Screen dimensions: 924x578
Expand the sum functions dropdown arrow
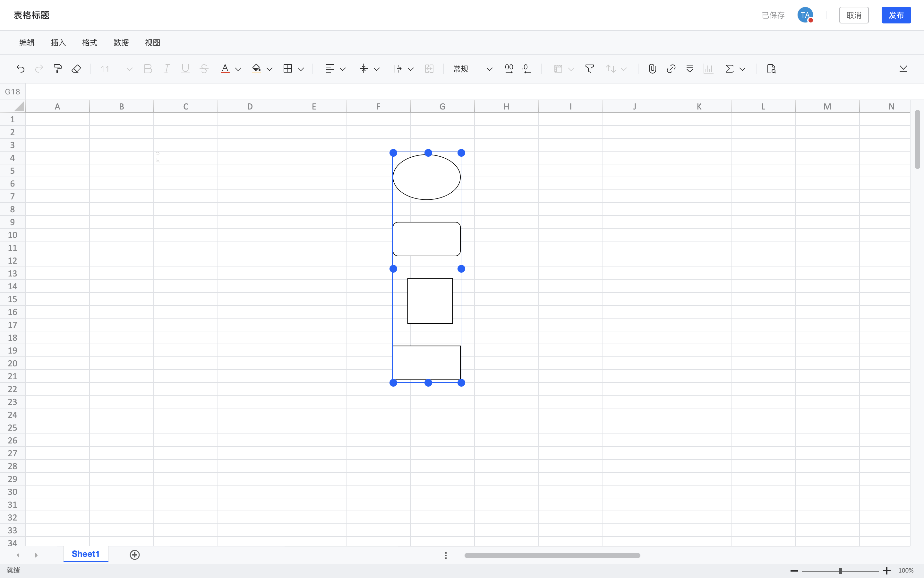(x=742, y=69)
